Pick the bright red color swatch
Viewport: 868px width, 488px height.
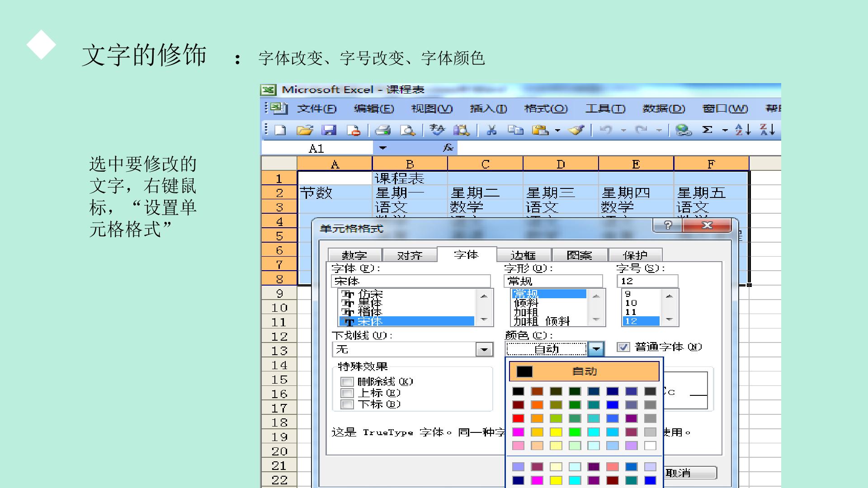pos(518,418)
